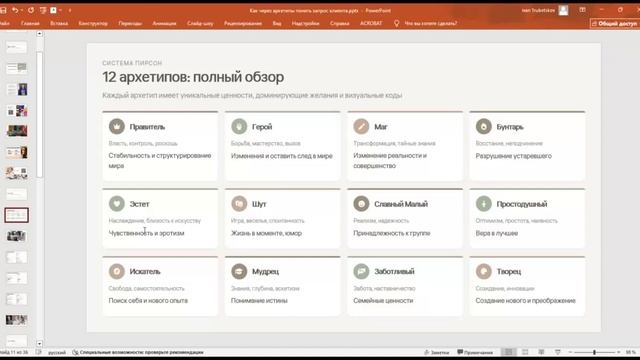
Task: Open the user account avatar
Action: click(563, 10)
